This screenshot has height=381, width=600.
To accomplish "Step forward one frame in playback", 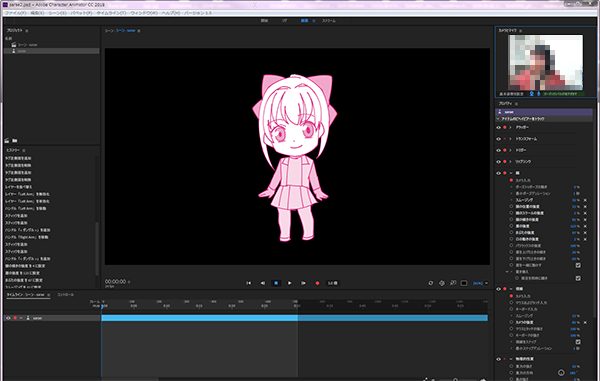I will click(x=303, y=283).
